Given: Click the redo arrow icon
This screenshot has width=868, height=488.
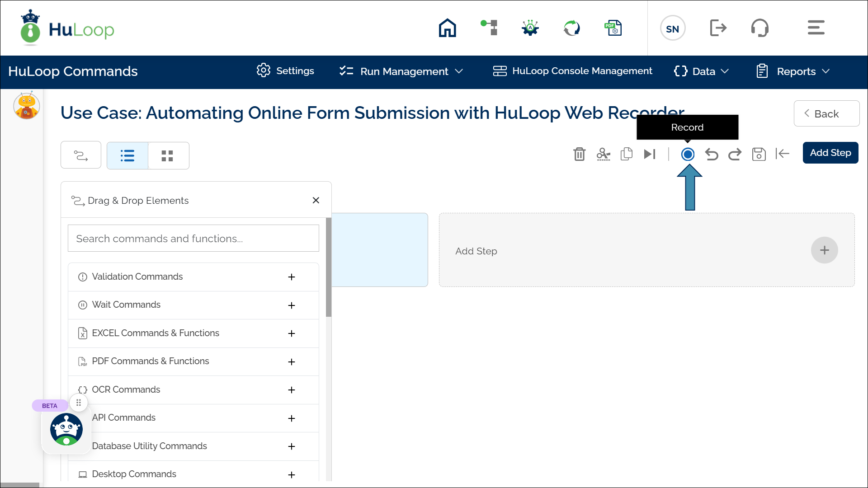Looking at the screenshot, I should tap(735, 155).
